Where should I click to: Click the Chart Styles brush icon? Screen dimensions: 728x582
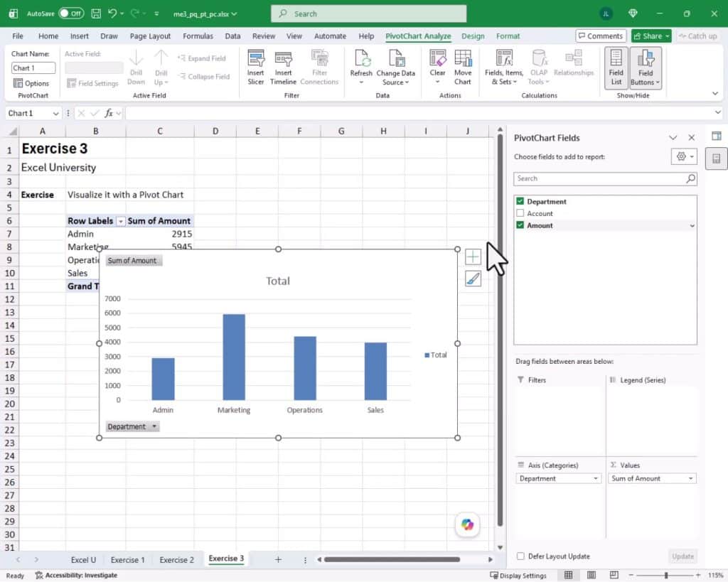[x=473, y=279]
